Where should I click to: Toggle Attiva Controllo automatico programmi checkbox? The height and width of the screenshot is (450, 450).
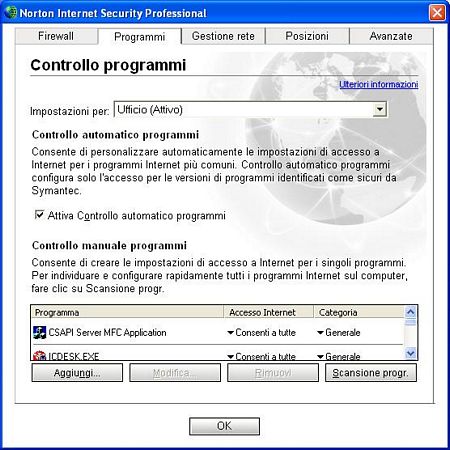(39, 214)
